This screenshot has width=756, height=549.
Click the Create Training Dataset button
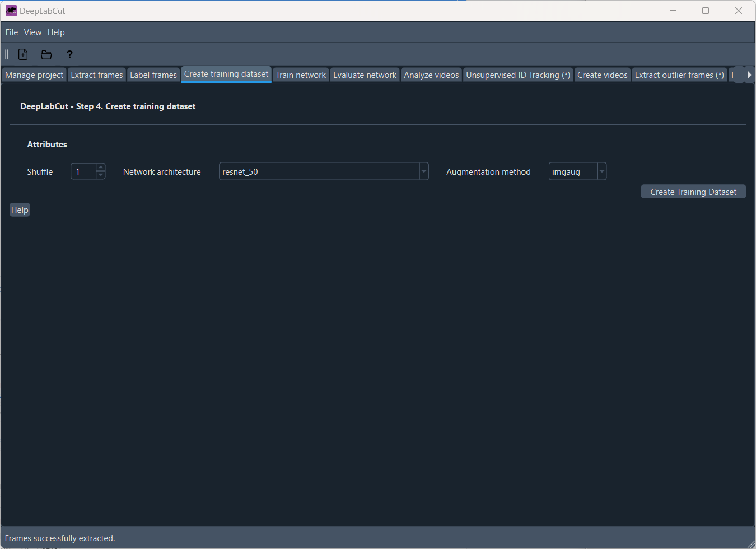pyautogui.click(x=693, y=192)
